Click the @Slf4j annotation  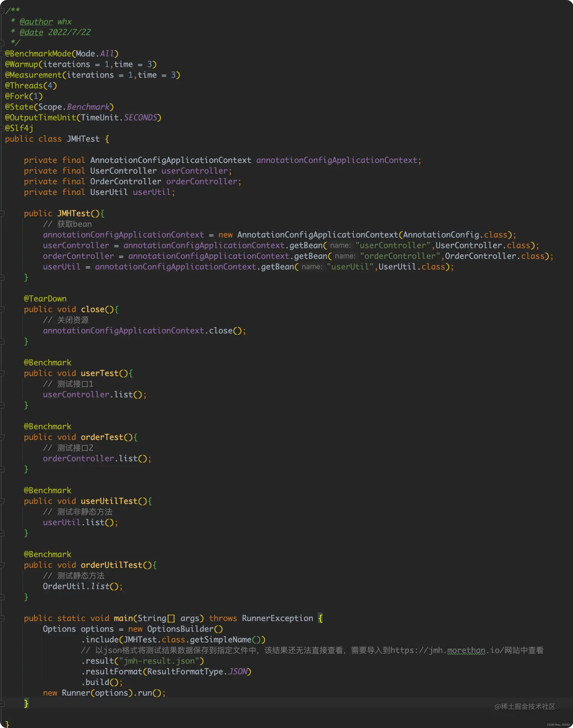coord(19,128)
